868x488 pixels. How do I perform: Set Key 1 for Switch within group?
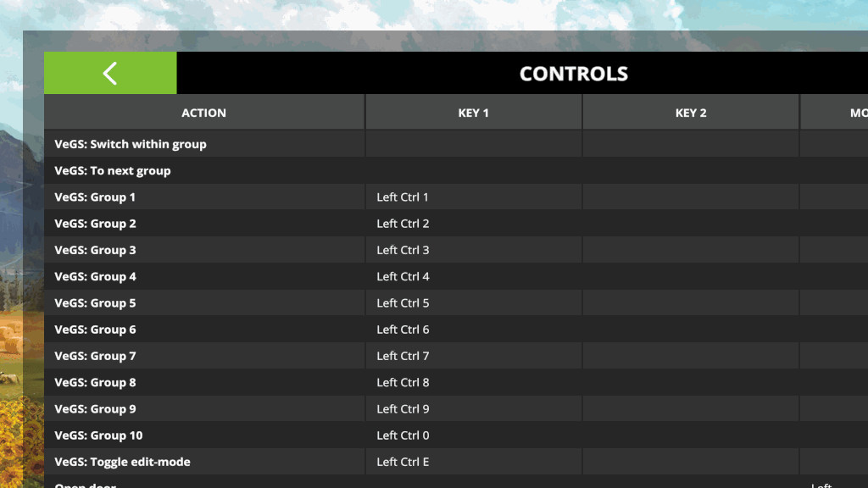473,144
